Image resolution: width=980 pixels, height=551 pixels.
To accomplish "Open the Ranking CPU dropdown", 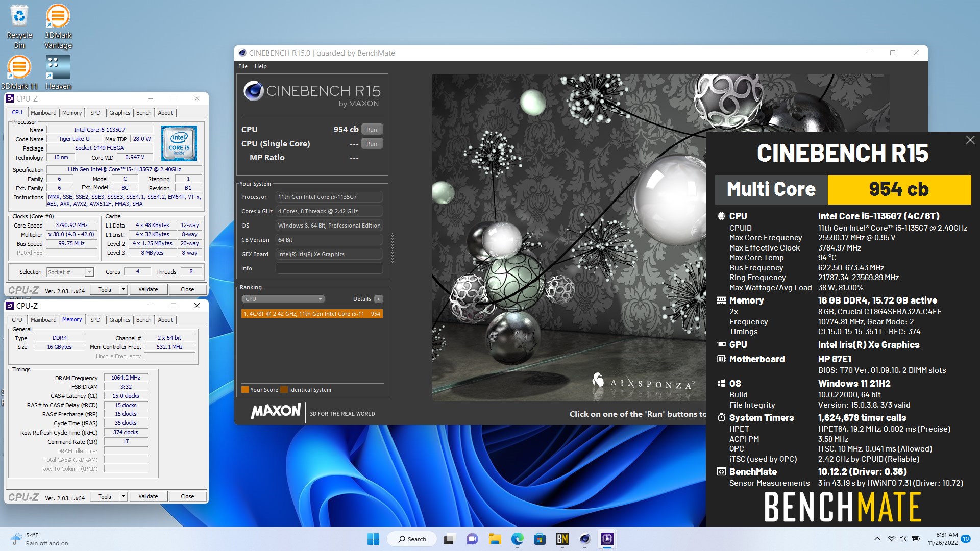I will tap(283, 299).
